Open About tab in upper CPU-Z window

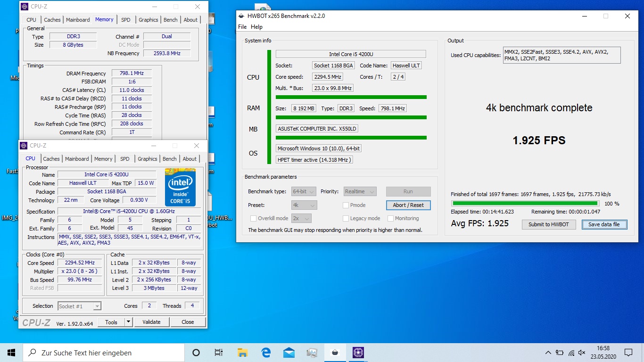pyautogui.click(x=190, y=20)
